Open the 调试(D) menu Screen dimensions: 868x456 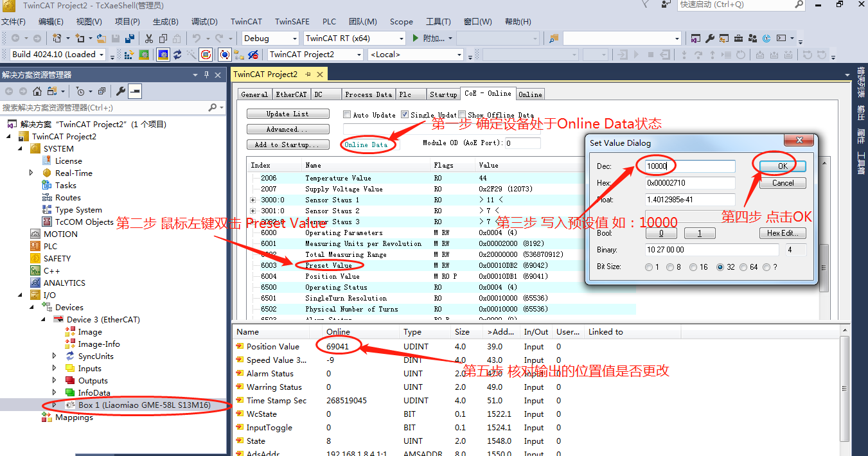(x=204, y=22)
